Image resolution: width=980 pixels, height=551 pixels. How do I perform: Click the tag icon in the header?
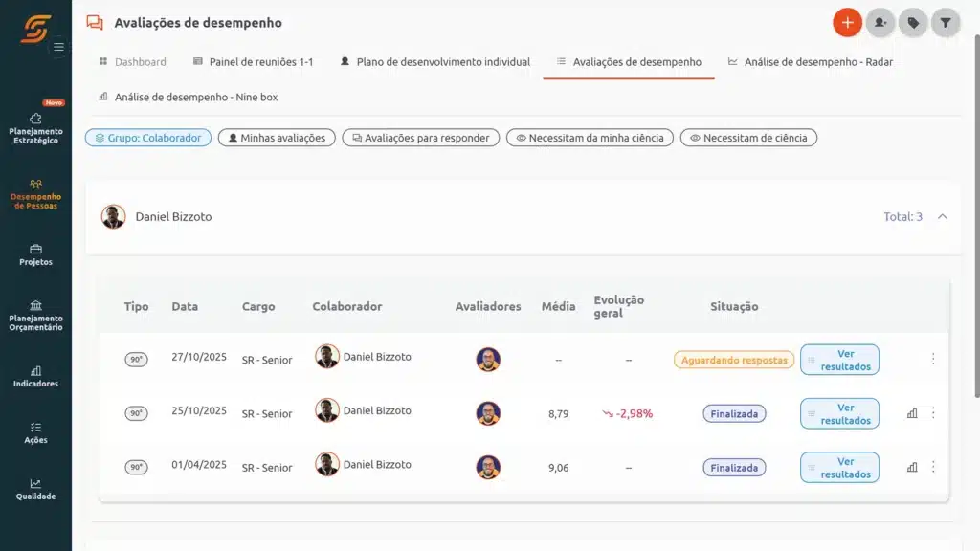pyautogui.click(x=913, y=22)
